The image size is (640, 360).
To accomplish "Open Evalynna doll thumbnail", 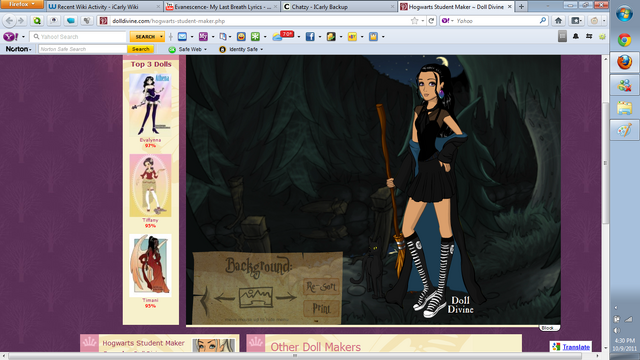I will pos(150,104).
